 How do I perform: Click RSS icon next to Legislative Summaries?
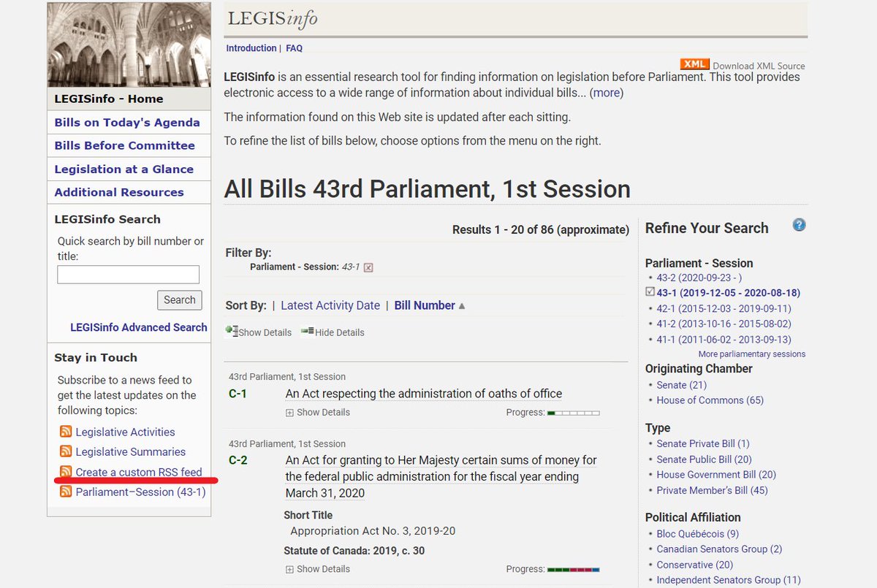coord(66,451)
